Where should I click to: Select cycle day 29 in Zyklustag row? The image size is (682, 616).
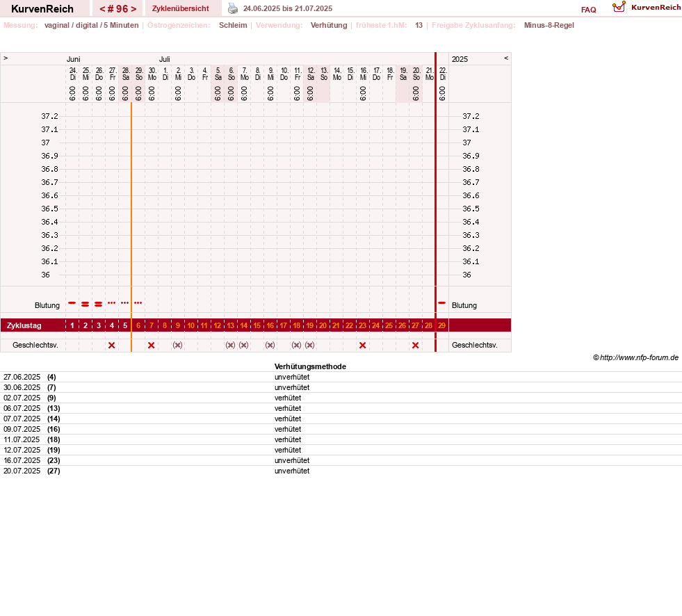(x=442, y=325)
